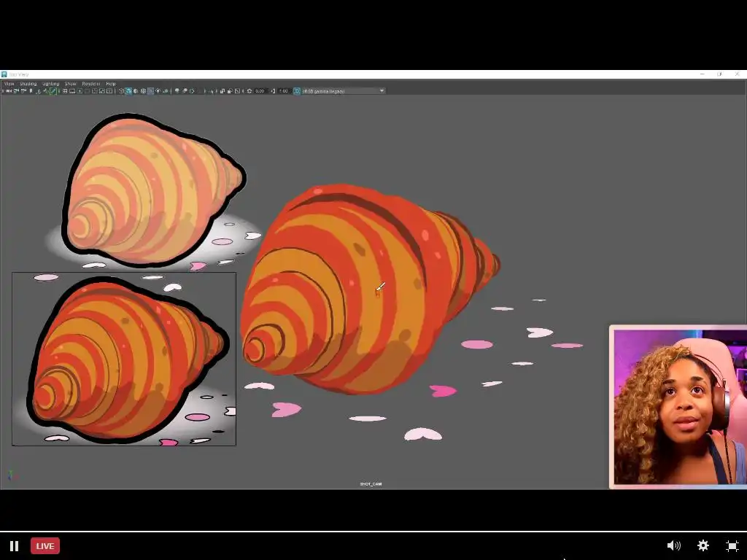Open the Help menu
Screen dimensions: 747x560
(111, 84)
